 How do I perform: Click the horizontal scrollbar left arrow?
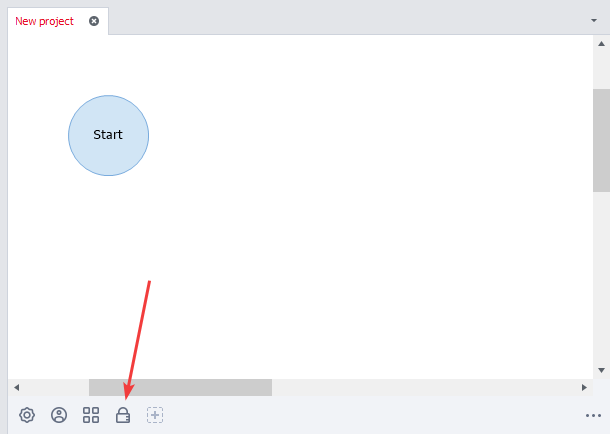coord(16,387)
